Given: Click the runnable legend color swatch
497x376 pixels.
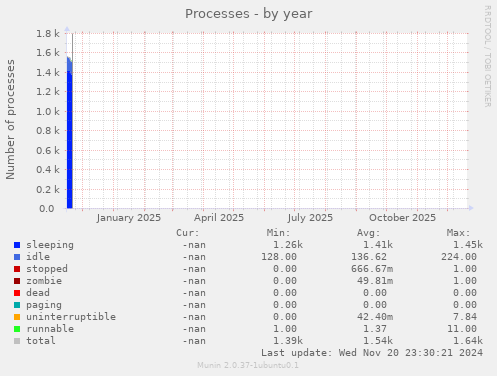Looking at the screenshot, I should click(x=17, y=329).
